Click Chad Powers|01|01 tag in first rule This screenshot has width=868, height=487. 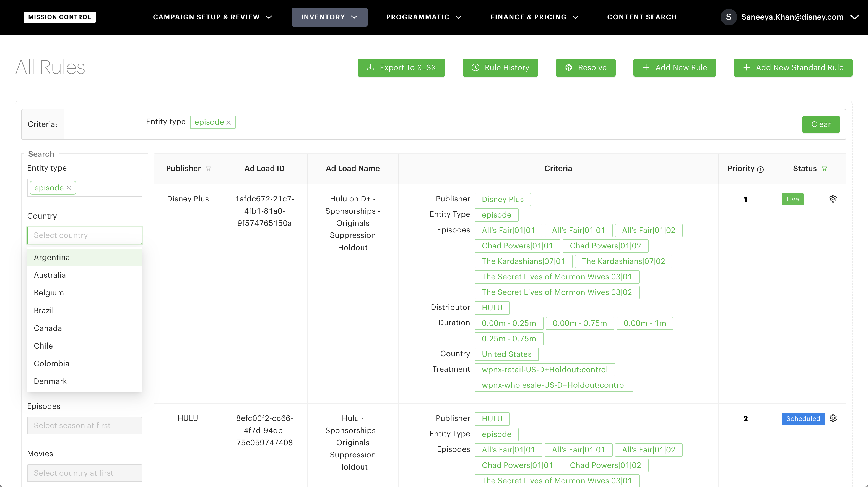(x=517, y=246)
